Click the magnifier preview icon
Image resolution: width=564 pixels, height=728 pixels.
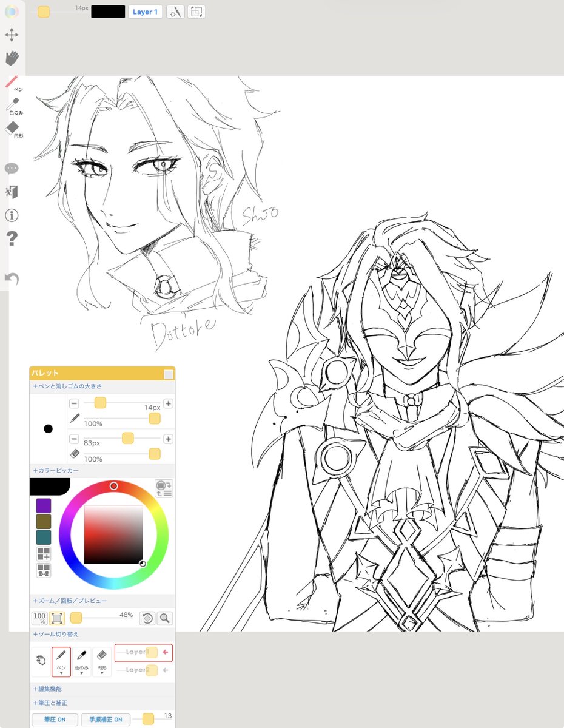click(x=164, y=618)
